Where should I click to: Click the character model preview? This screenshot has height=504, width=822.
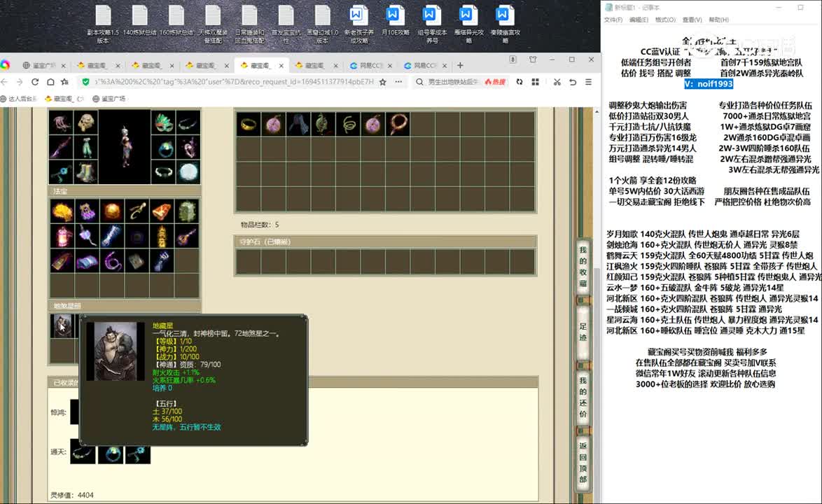coord(125,147)
